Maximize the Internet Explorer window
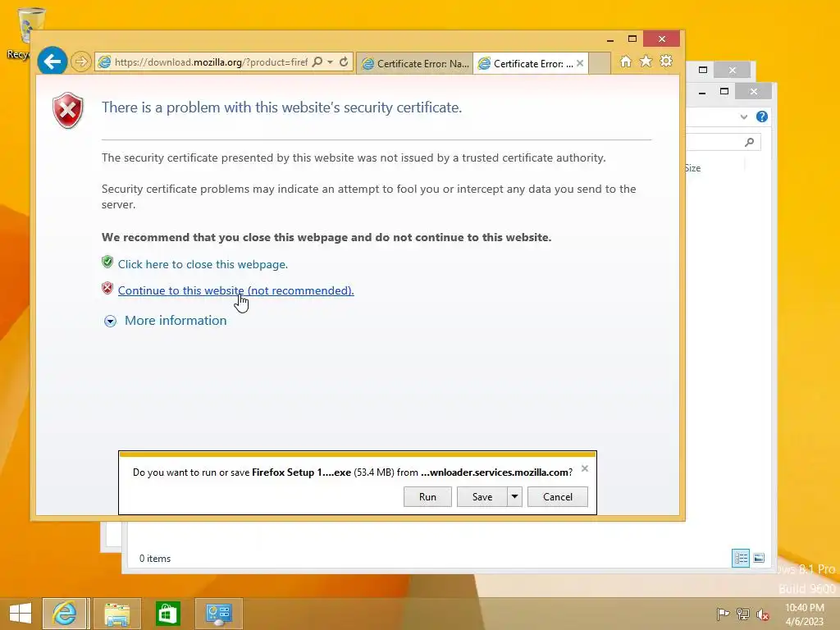Viewport: 840px width, 630px height. tap(632, 39)
